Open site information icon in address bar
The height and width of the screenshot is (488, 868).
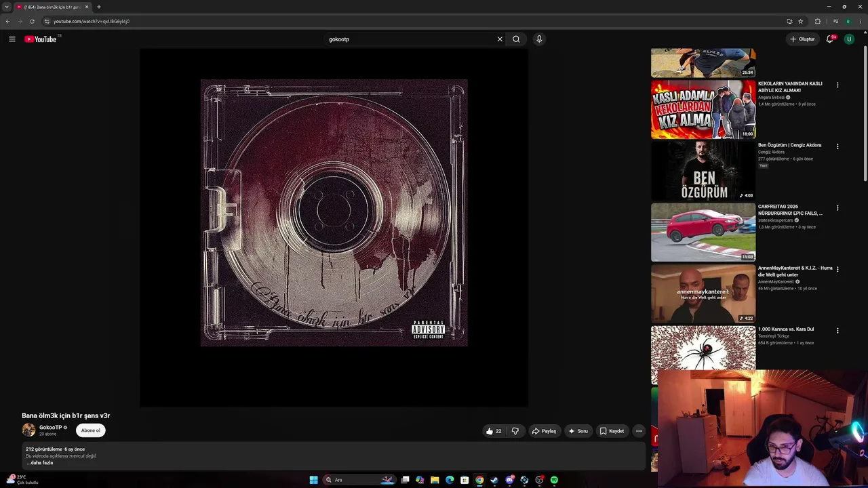[x=47, y=21]
